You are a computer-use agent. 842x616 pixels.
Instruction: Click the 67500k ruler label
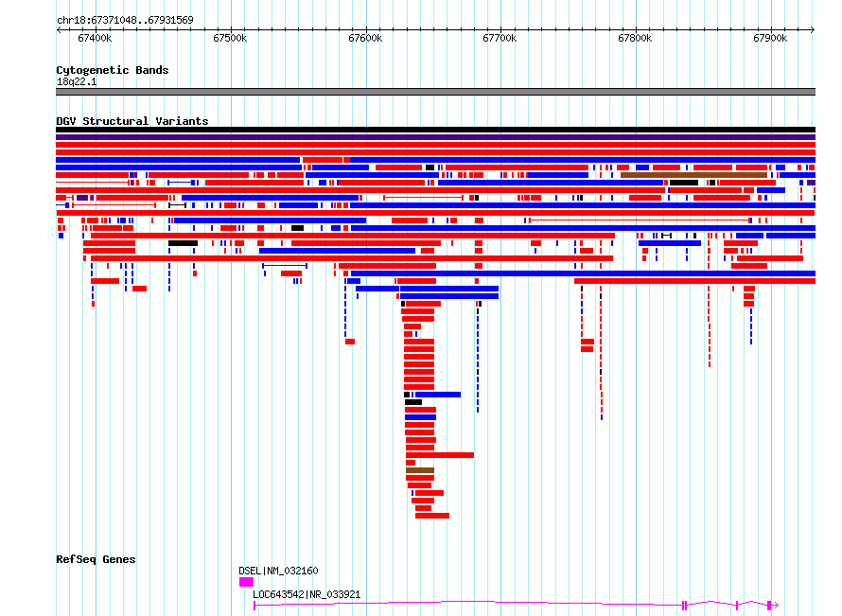[230, 38]
